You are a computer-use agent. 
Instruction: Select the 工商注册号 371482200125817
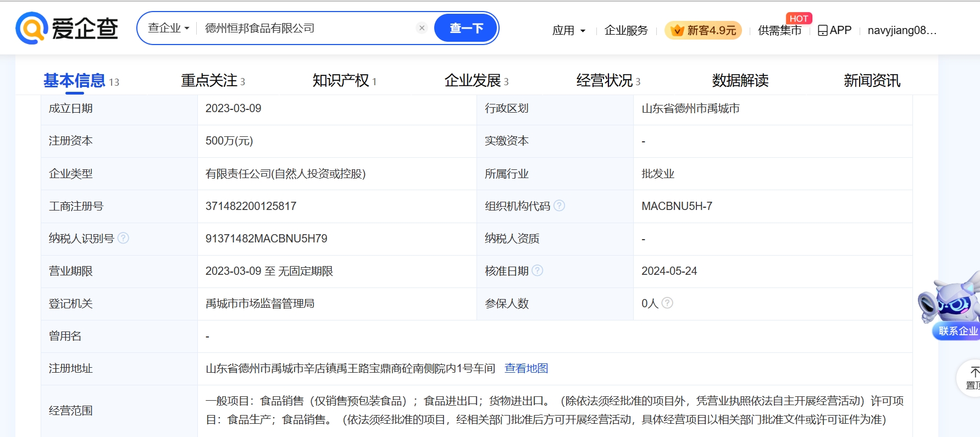(x=251, y=206)
